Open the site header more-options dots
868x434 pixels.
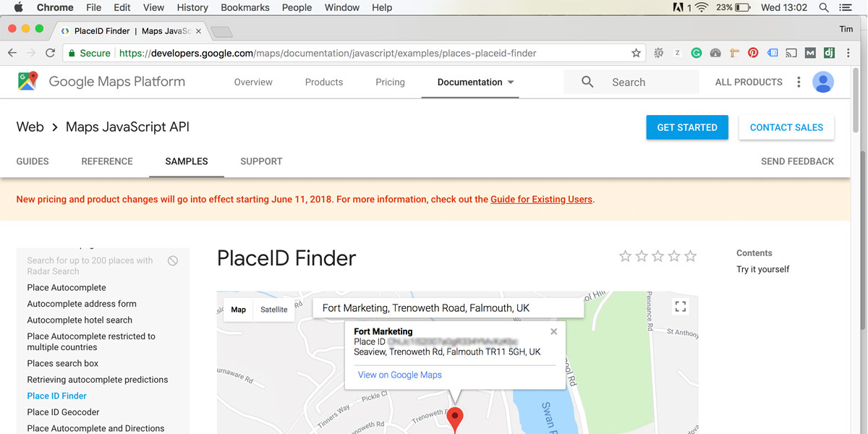tap(799, 82)
